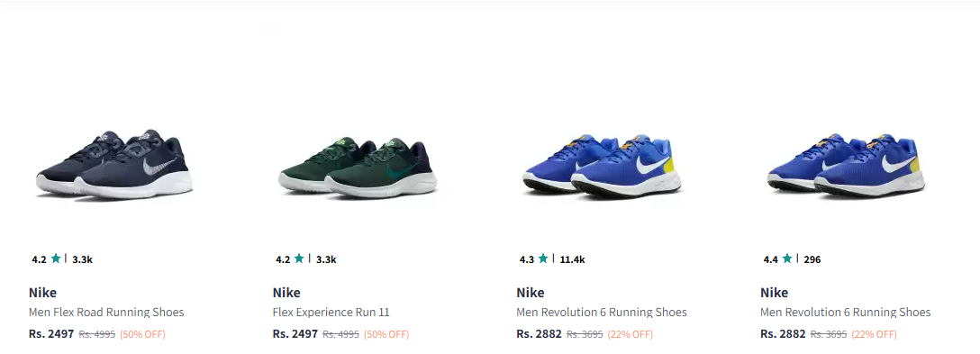This screenshot has height=354, width=980.
Task: Click the 50% OFF label under Flex Experience
Action: [x=386, y=334]
